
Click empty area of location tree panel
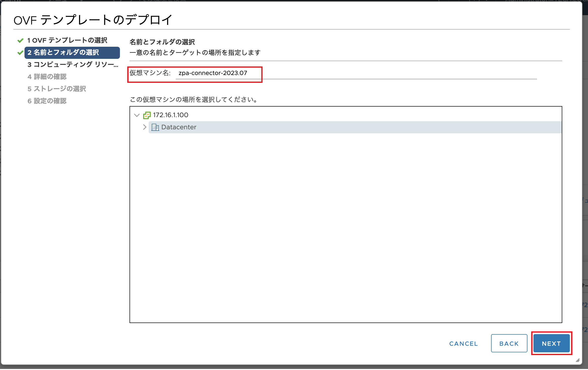coord(345,227)
